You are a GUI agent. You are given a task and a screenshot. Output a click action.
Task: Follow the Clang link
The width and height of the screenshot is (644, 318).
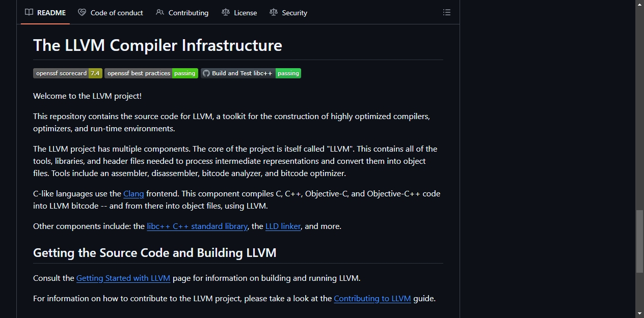[x=133, y=194]
